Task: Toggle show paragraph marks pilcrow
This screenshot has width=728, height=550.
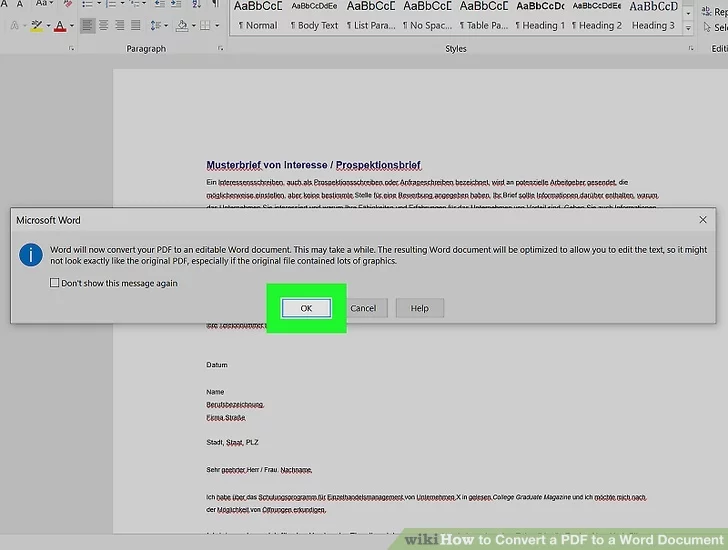Action: pyautogui.click(x=216, y=4)
